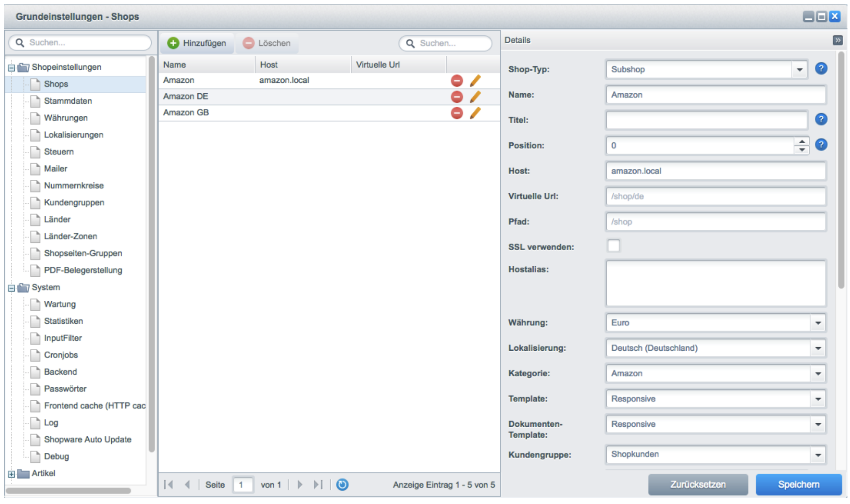Click the red delete icon for Amazon DE
850x504 pixels.
tap(456, 97)
